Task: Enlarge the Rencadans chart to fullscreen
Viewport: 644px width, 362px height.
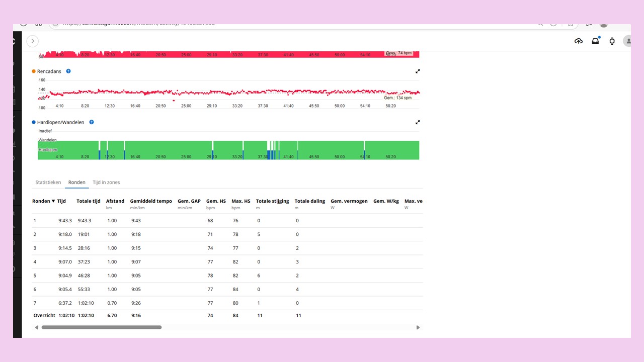Action: 418,71
